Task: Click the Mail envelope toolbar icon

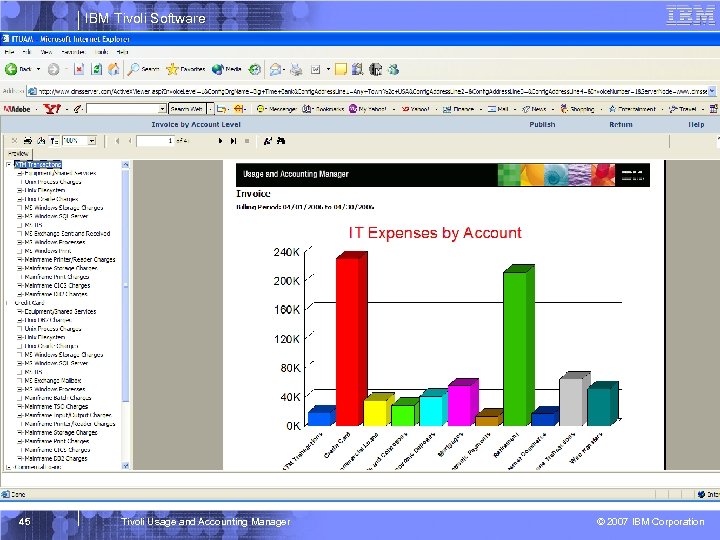Action: [276, 69]
